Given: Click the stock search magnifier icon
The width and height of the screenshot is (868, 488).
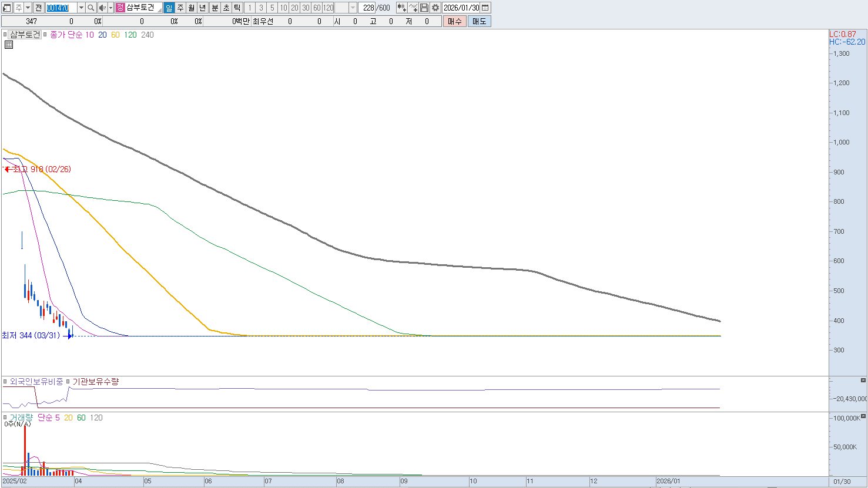Looking at the screenshot, I should pyautogui.click(x=91, y=8).
